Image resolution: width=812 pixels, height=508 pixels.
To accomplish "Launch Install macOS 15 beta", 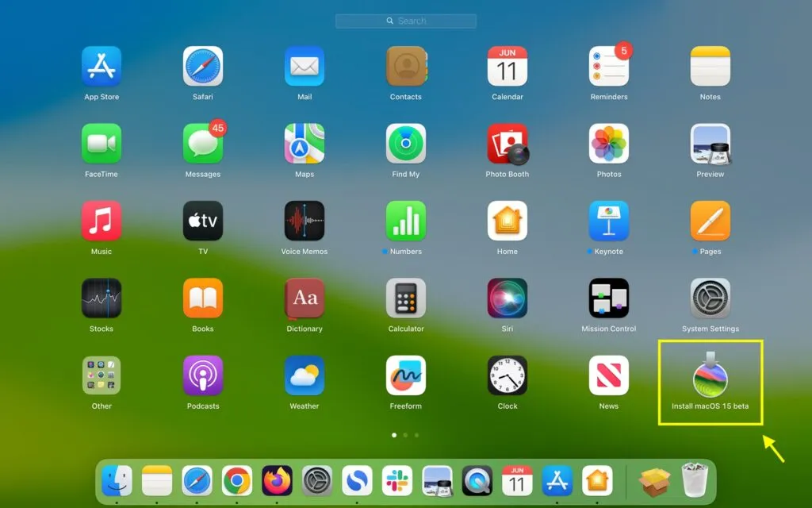I will pos(710,375).
